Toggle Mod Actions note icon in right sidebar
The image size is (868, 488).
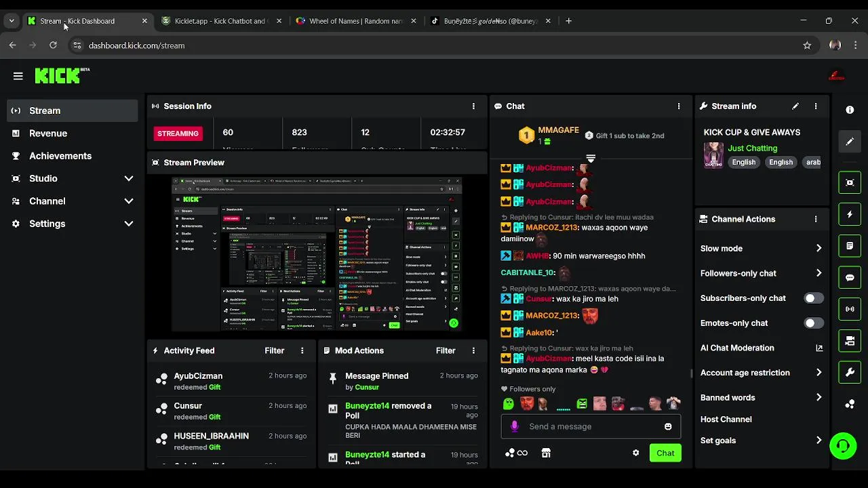850,245
